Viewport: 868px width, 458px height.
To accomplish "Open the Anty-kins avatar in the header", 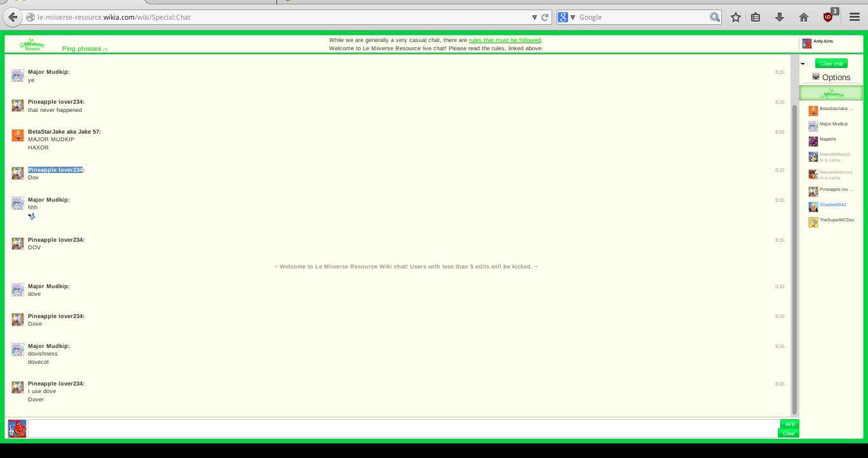I will point(806,43).
